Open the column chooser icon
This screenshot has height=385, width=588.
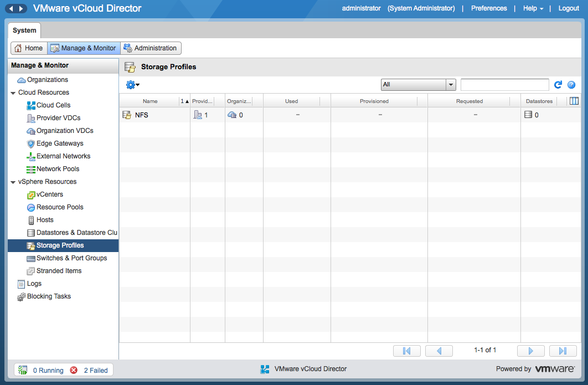(574, 101)
